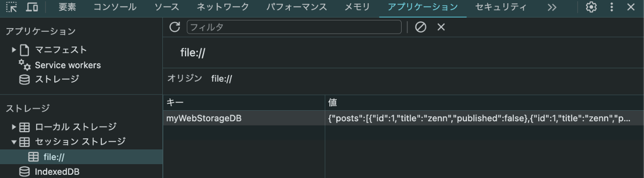The image size is (644, 178).
Task: Open Service workers in the sidebar
Action: [68, 65]
